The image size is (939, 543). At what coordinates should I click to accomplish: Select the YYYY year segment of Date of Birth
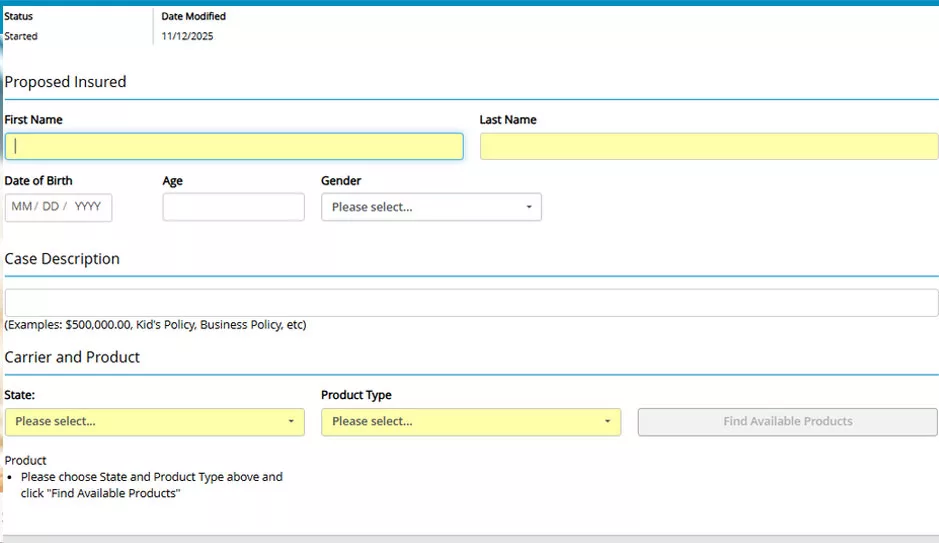click(88, 207)
